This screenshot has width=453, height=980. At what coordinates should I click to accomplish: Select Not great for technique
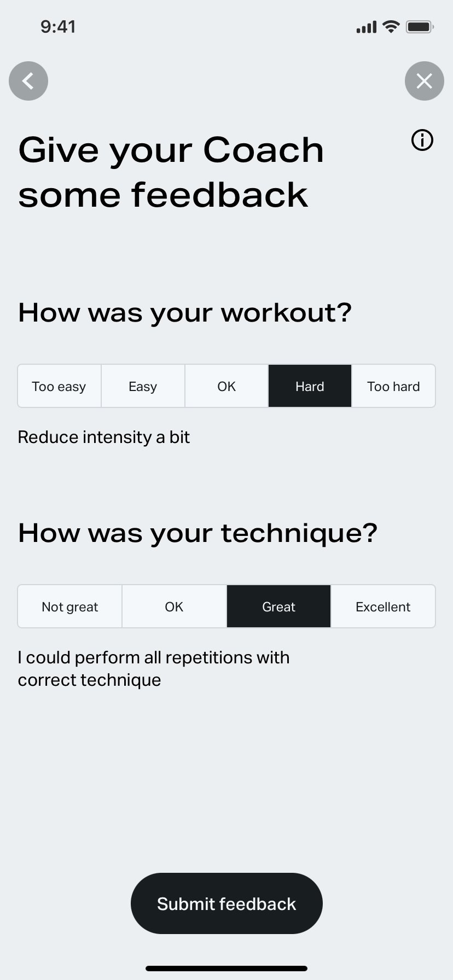point(69,606)
